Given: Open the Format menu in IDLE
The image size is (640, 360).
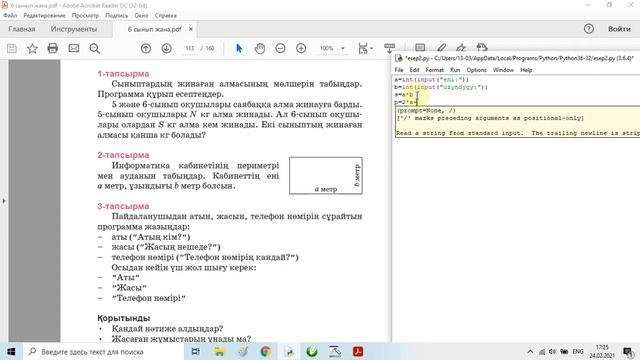Looking at the screenshot, I should [434, 70].
